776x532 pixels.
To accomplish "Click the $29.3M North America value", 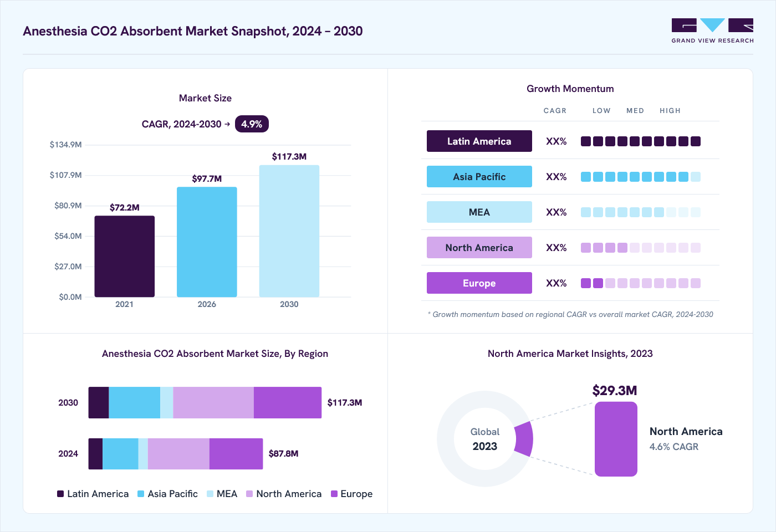I will click(x=615, y=391).
